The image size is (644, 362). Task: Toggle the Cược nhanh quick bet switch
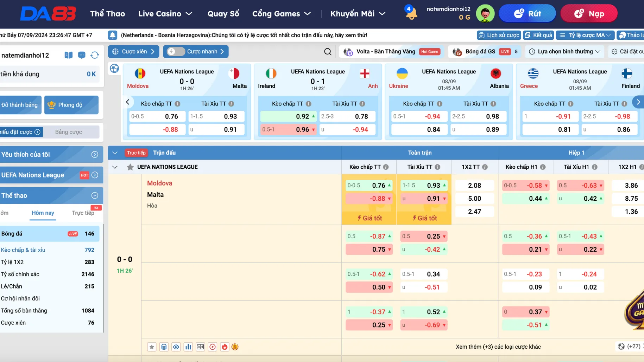(x=176, y=52)
